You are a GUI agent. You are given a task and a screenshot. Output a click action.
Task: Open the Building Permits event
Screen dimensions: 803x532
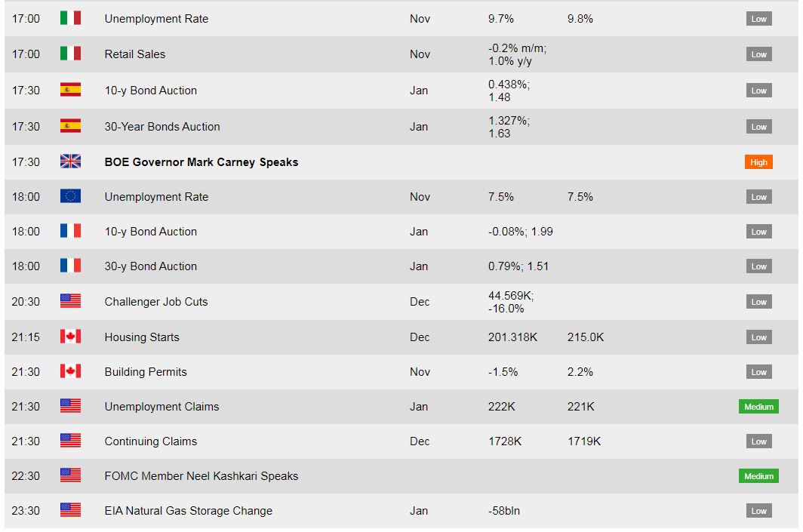click(x=145, y=372)
